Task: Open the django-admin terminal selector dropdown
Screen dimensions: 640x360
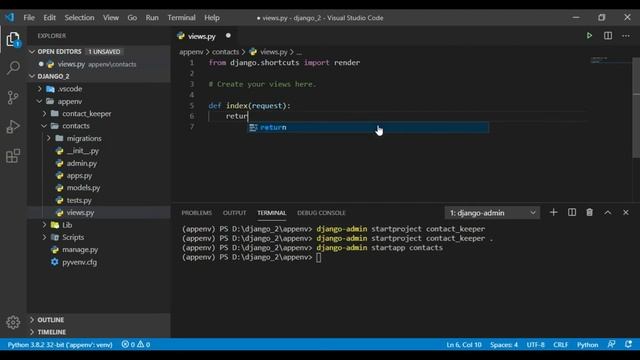Action: click(492, 213)
